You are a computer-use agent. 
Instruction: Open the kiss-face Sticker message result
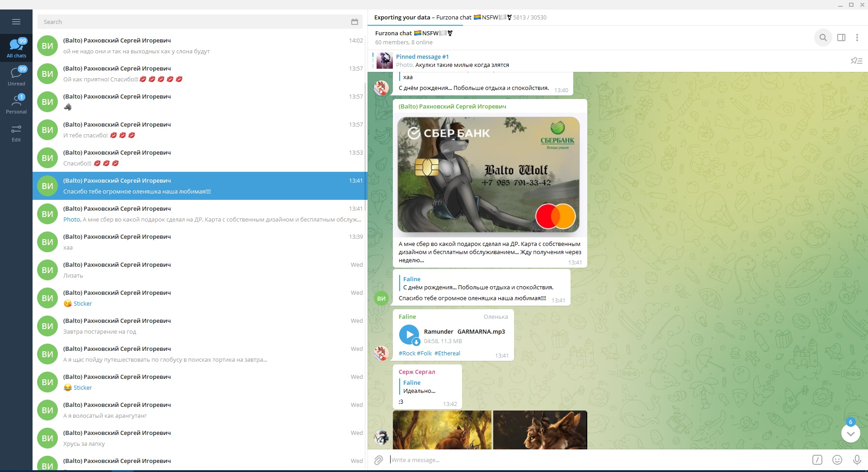[200, 298]
